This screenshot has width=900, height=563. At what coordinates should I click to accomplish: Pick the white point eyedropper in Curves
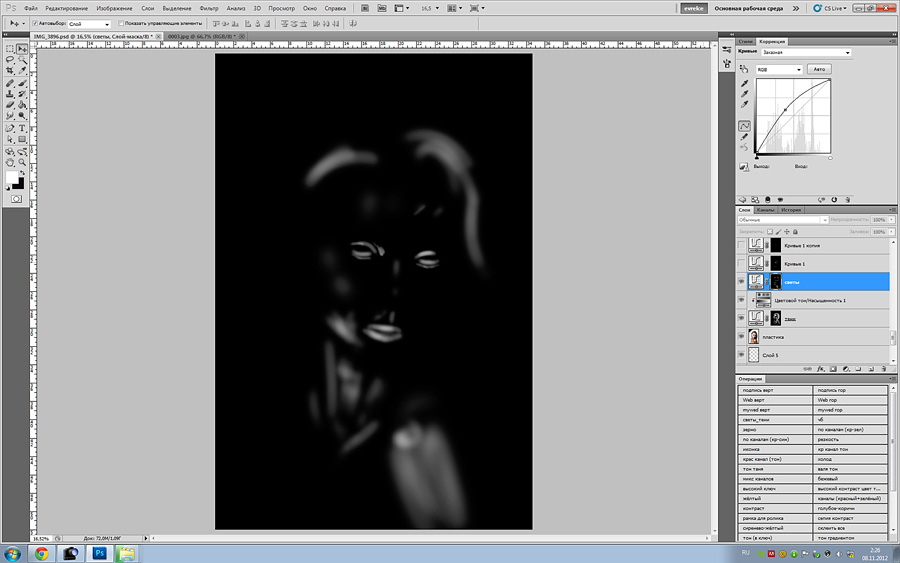744,104
